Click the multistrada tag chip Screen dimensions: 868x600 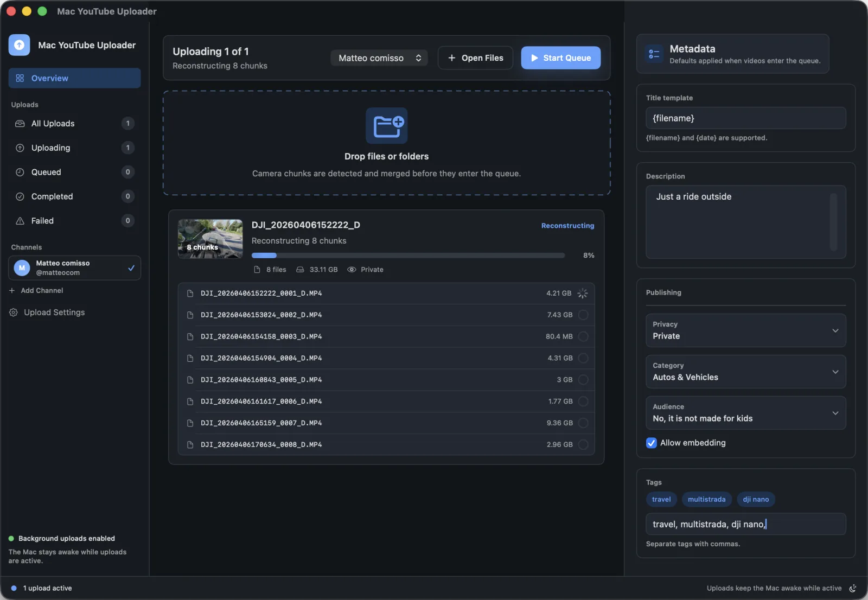tap(706, 500)
